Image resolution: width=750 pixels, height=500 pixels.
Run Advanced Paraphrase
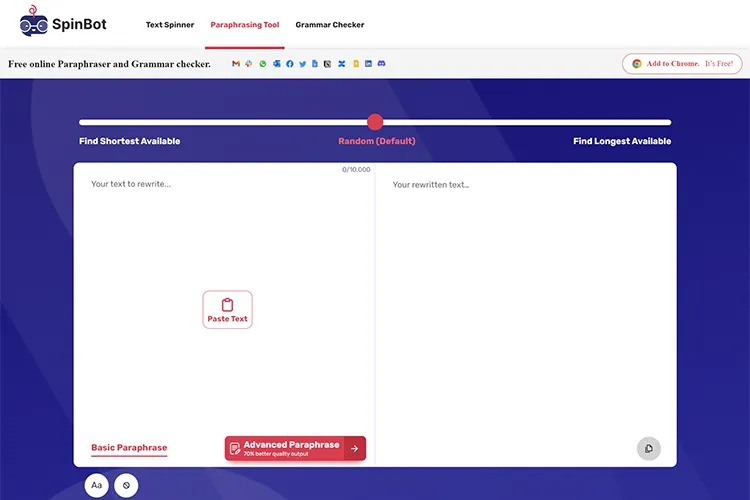pyautogui.click(x=295, y=448)
